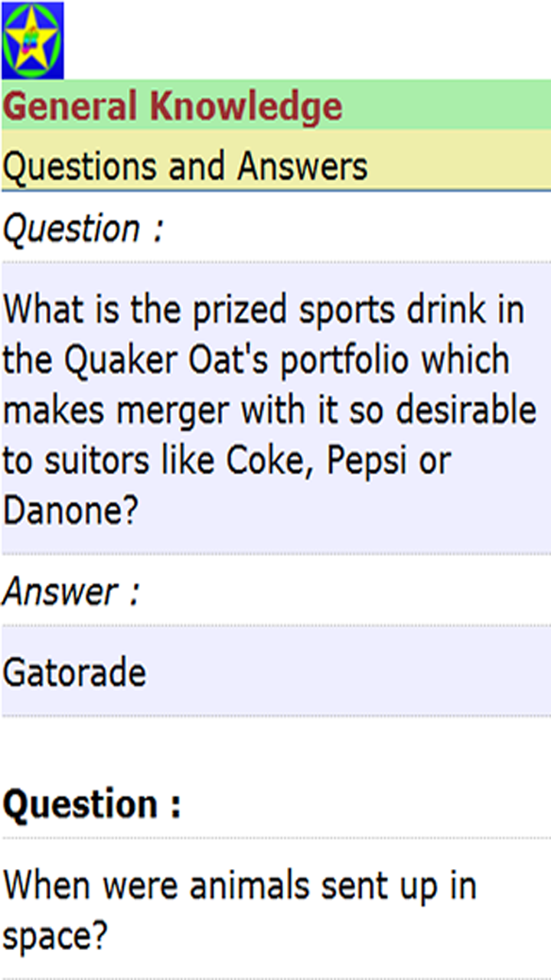This screenshot has height=980, width=551.
Task: Tap the bold Question heading
Action: [92, 804]
